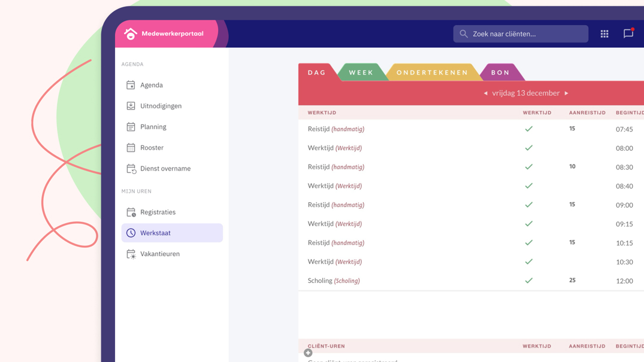Go to previous day arrow
Image resolution: width=644 pixels, height=362 pixels.
(x=486, y=93)
